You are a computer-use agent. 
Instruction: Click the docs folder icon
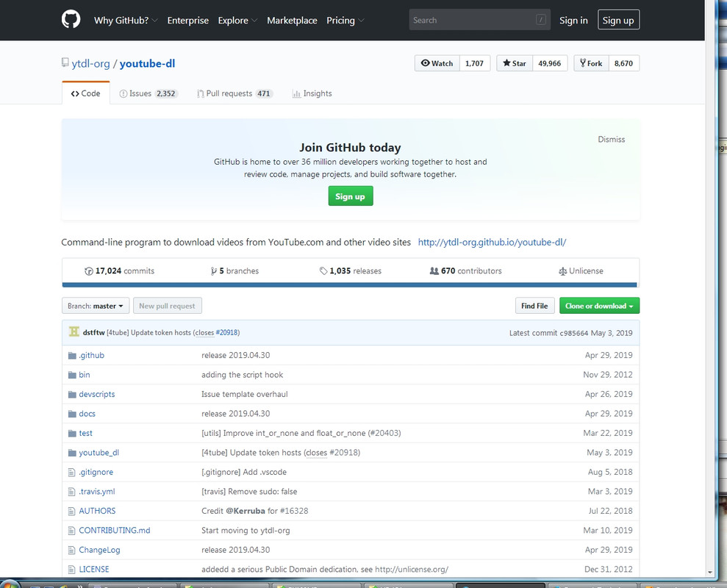tap(72, 414)
